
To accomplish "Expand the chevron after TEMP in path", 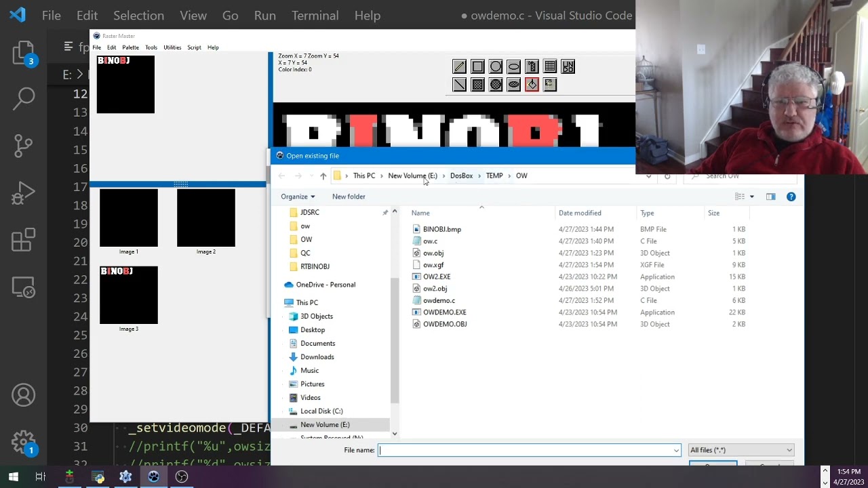I will click(x=509, y=176).
